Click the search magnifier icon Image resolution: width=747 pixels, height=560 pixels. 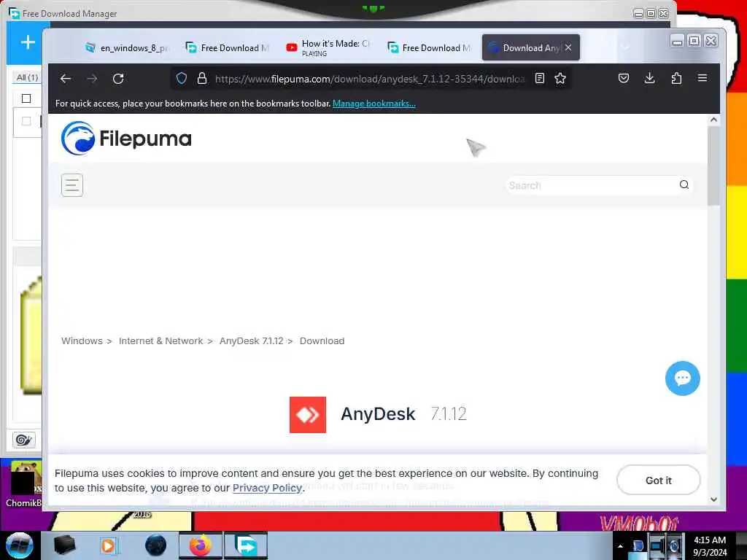(x=684, y=184)
